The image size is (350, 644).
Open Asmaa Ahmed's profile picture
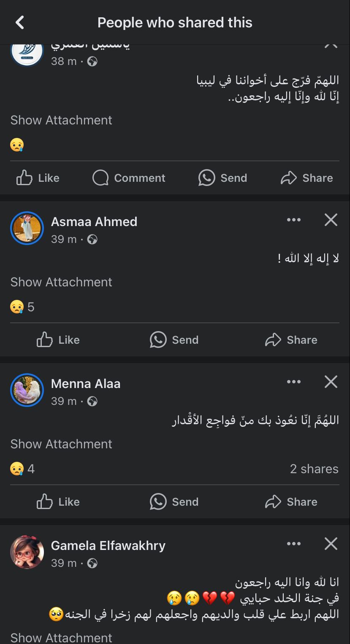click(x=27, y=228)
